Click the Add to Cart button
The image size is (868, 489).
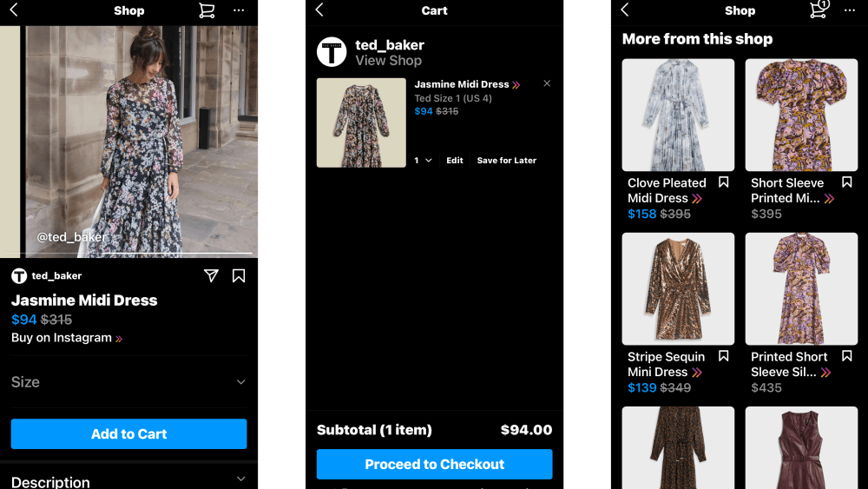point(128,433)
